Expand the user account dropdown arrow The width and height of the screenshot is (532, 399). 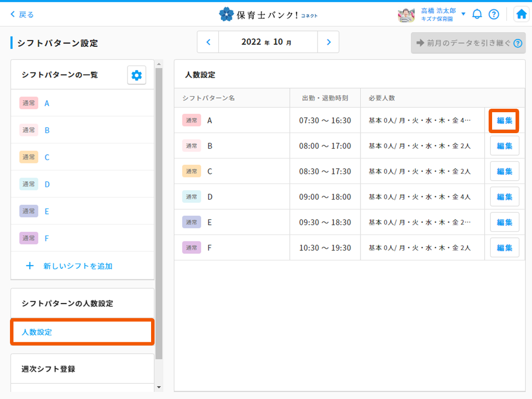(x=463, y=13)
